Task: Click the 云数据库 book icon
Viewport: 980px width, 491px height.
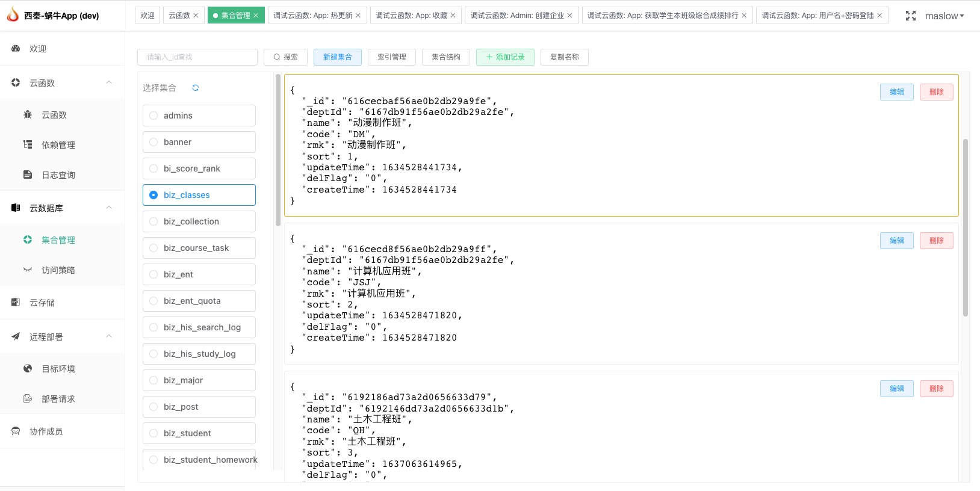Action: pyautogui.click(x=16, y=208)
